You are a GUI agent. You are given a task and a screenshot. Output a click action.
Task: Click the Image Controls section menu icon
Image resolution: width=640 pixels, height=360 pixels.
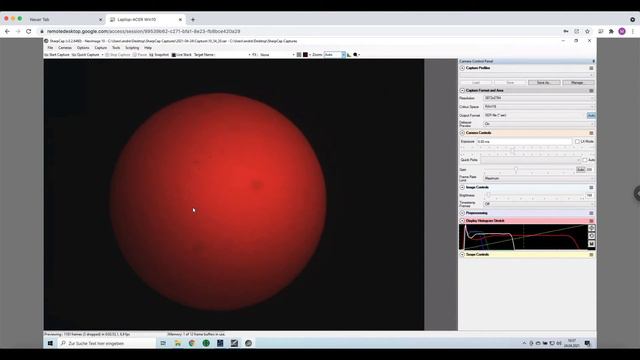point(591,187)
